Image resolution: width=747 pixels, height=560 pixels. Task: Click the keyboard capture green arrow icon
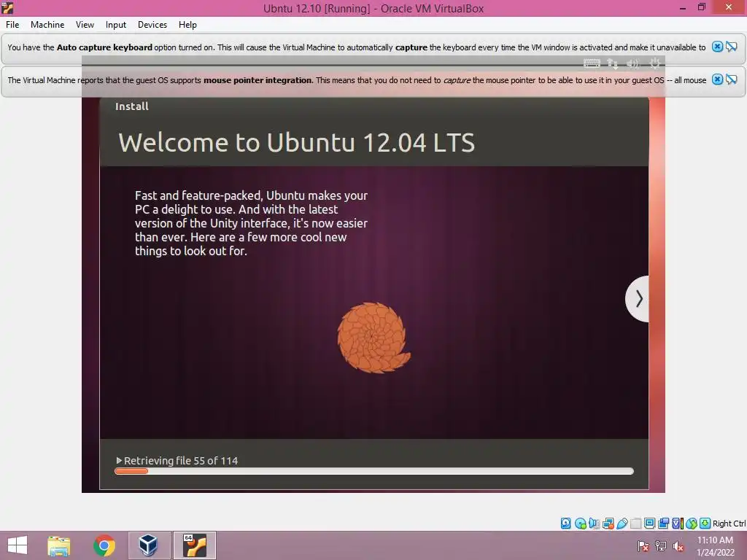pos(705,524)
